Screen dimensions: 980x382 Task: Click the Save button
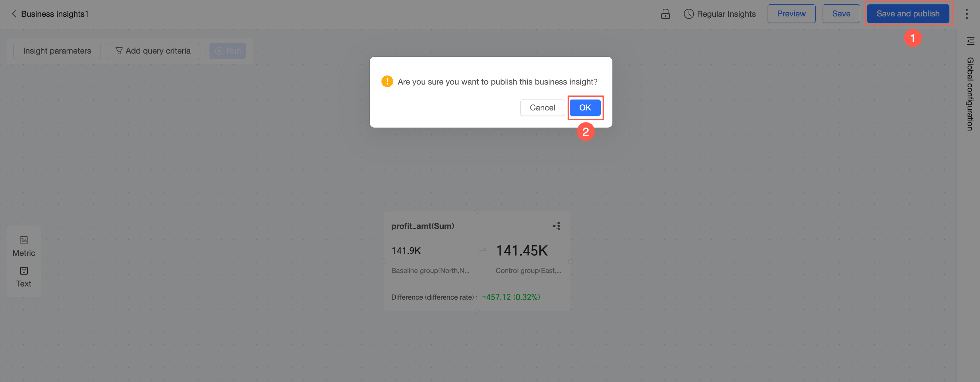[x=841, y=14]
